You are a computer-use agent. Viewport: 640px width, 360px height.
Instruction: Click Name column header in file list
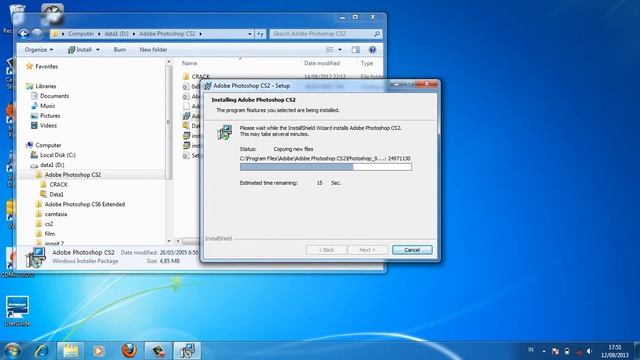(x=189, y=63)
